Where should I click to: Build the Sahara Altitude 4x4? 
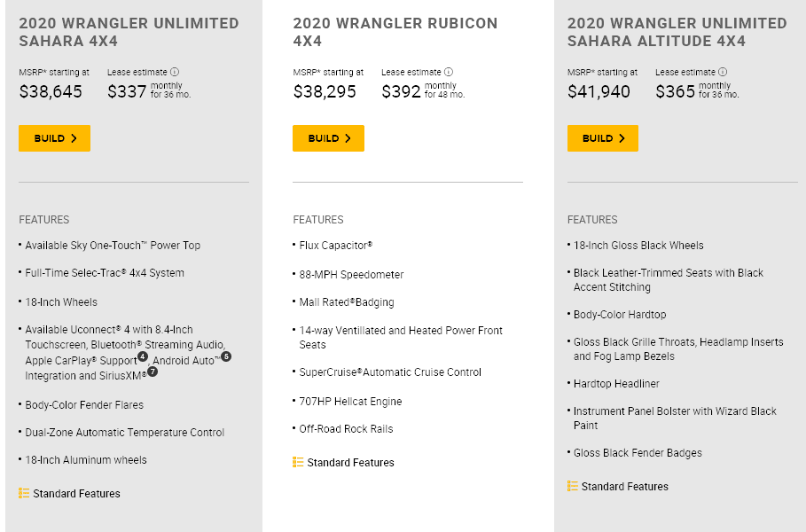click(602, 138)
